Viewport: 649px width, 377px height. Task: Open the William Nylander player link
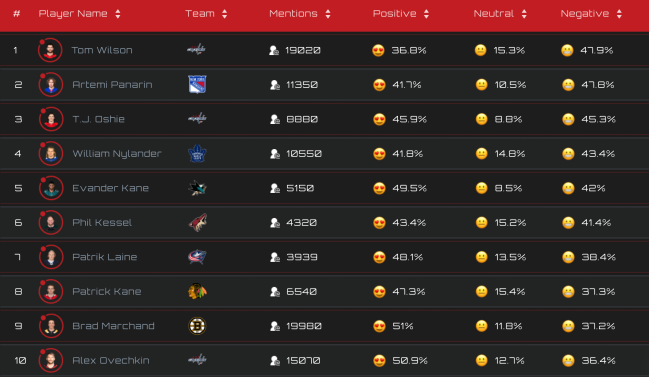click(x=117, y=154)
